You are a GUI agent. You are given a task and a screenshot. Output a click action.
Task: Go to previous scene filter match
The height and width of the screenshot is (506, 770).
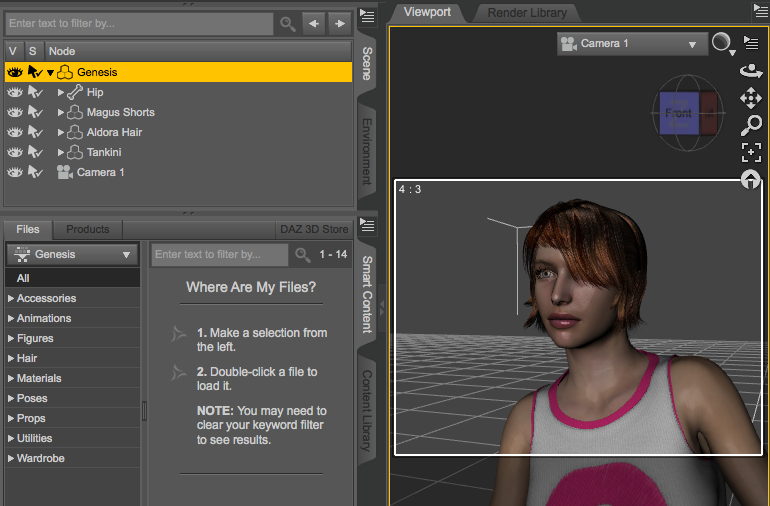point(314,24)
